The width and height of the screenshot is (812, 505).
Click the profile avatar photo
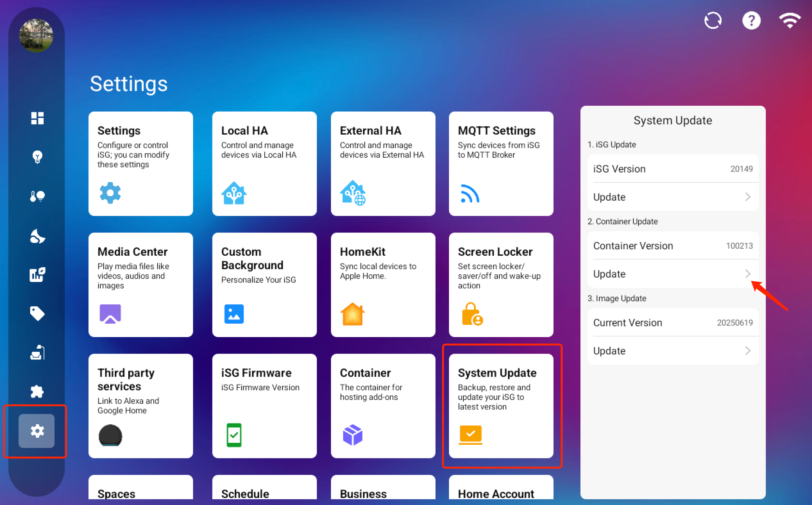36,36
